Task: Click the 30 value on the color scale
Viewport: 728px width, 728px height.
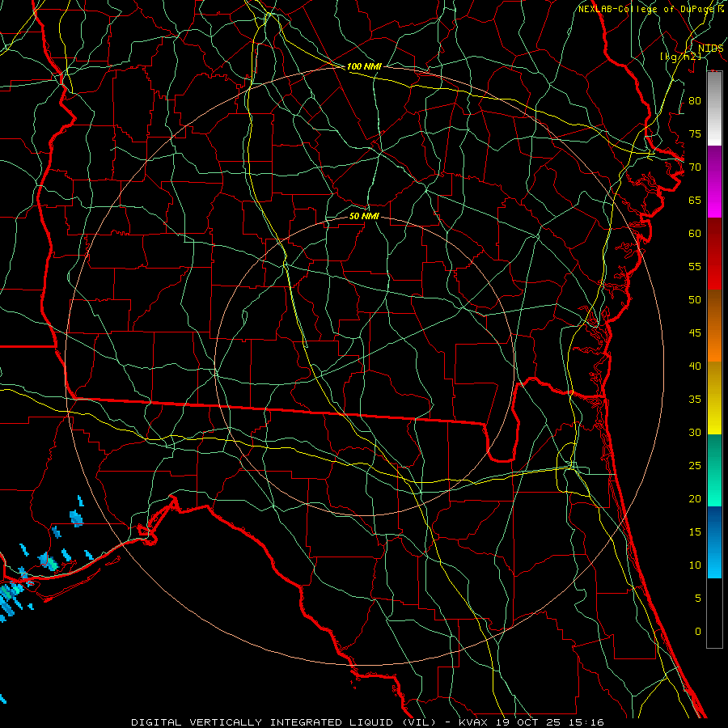Action: click(695, 432)
